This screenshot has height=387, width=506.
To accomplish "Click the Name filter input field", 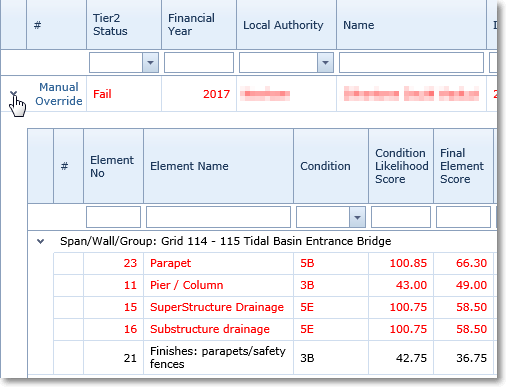I will (x=411, y=62).
